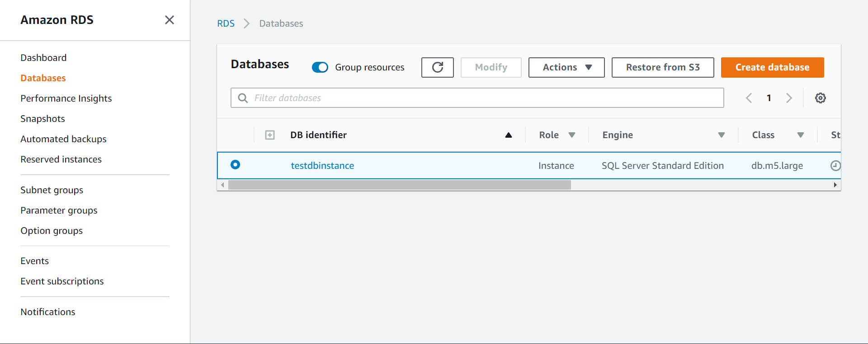Click page number 1
The image size is (868, 344).
[769, 98]
